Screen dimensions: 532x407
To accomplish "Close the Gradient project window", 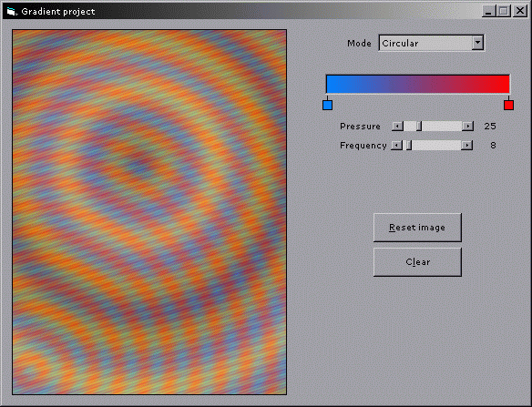I will (520, 11).
